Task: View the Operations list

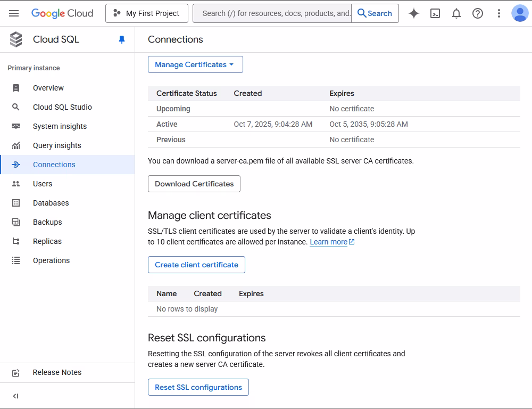Action: (x=51, y=260)
